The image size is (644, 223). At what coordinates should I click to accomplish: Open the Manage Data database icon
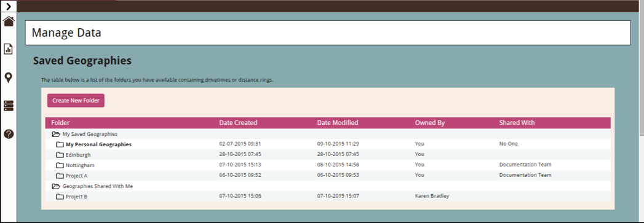pyautogui.click(x=9, y=106)
